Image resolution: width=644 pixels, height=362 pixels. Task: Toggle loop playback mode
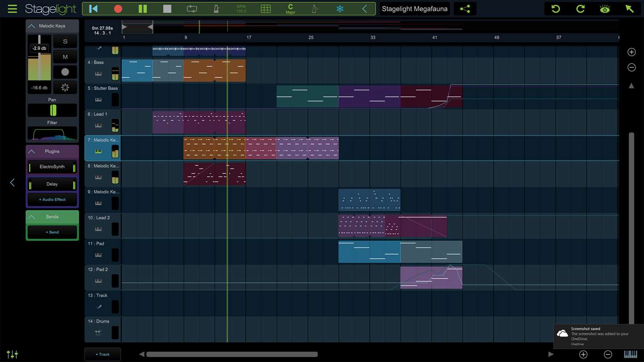point(192,9)
